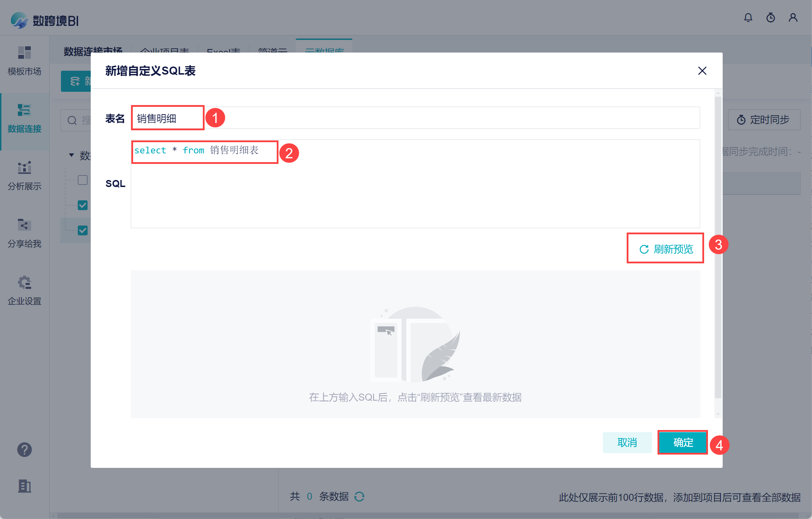This screenshot has height=519, width=812.
Task: Collapse the data tree arrow
Action: pyautogui.click(x=71, y=155)
